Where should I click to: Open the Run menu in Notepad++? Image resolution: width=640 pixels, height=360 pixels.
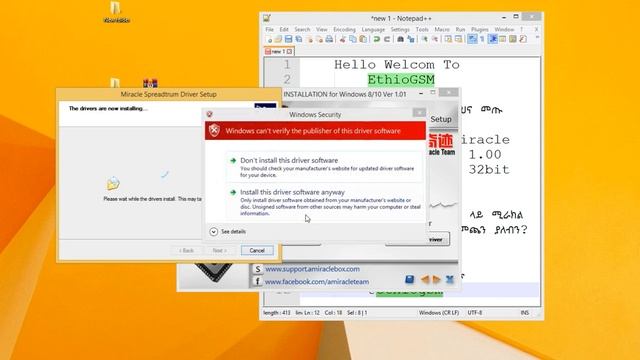pos(460,29)
